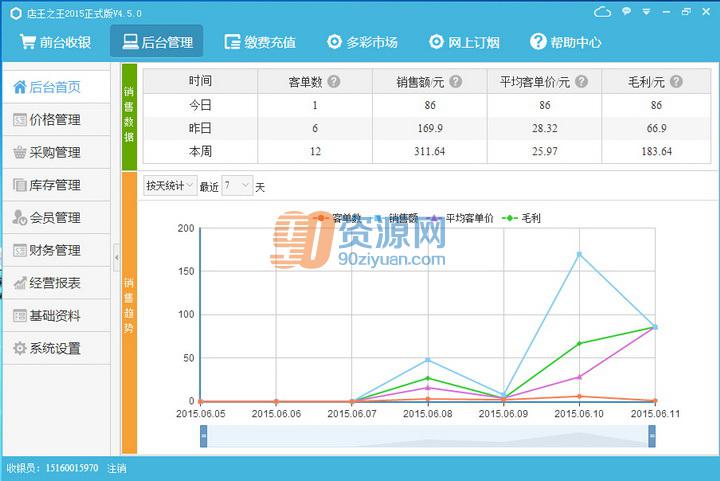This screenshot has width=720, height=481.
Task: Click the 183.64 weekly gross profit value
Action: tap(656, 151)
